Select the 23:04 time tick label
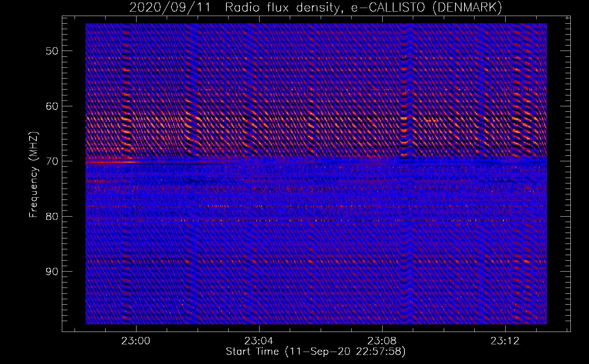 pyautogui.click(x=259, y=341)
